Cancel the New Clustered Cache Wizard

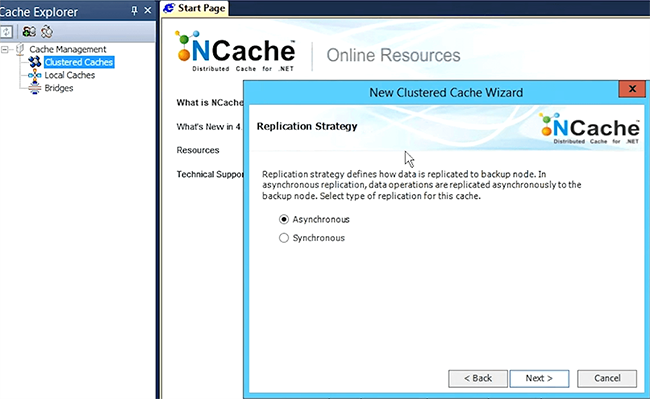coord(607,378)
